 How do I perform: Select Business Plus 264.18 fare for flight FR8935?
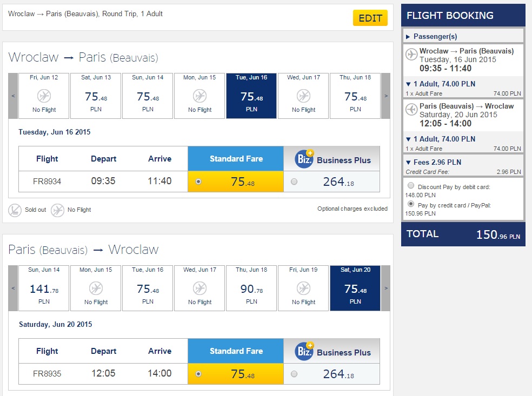(x=294, y=374)
